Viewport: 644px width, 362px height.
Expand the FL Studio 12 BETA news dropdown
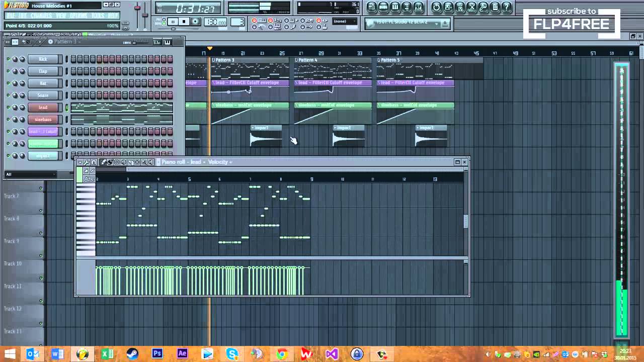pos(437,24)
